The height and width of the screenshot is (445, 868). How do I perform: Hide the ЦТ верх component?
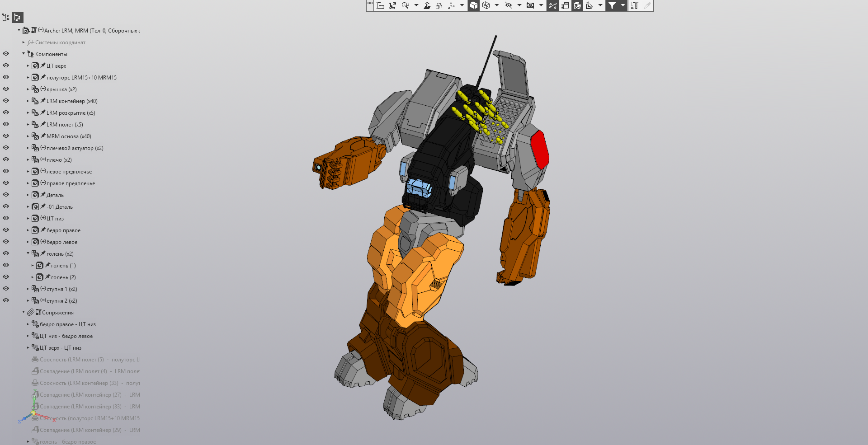[x=6, y=66]
